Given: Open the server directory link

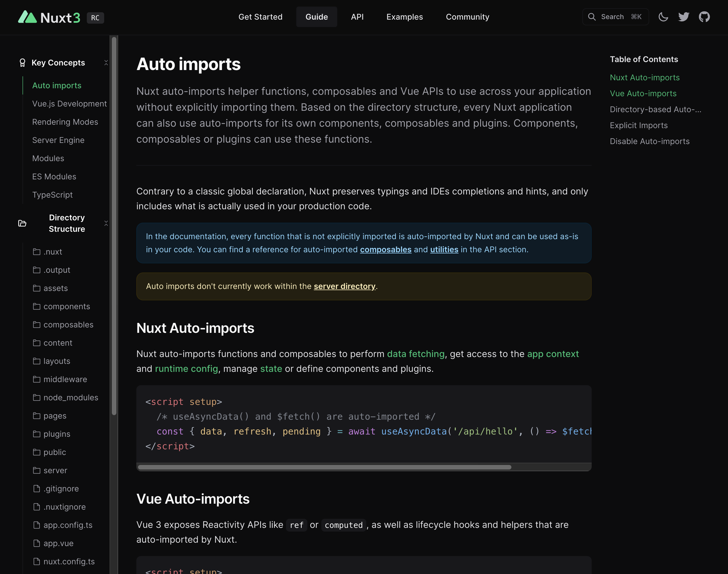Looking at the screenshot, I should pyautogui.click(x=344, y=286).
